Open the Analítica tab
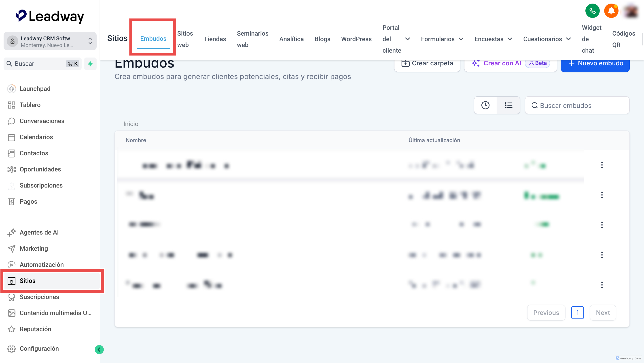The width and height of the screenshot is (644, 363). pos(291,39)
